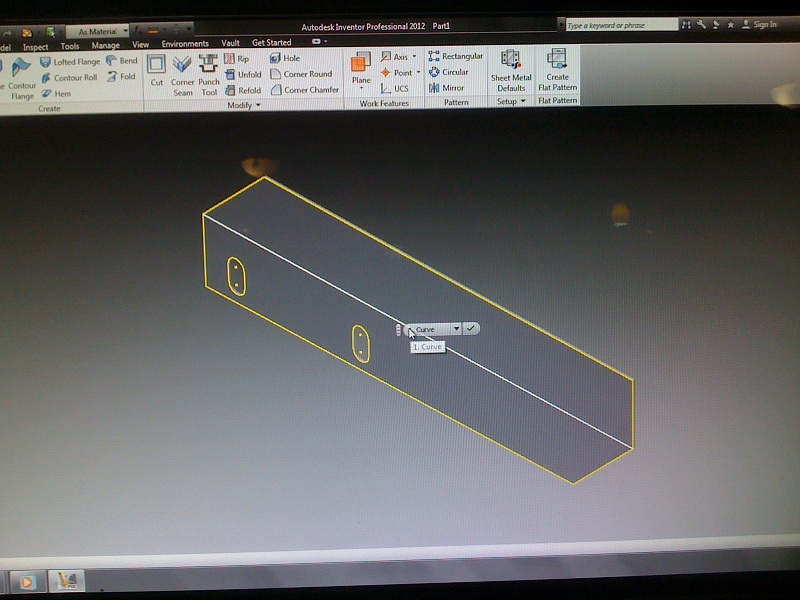
Task: Open the As Material dropdown
Action: point(97,32)
